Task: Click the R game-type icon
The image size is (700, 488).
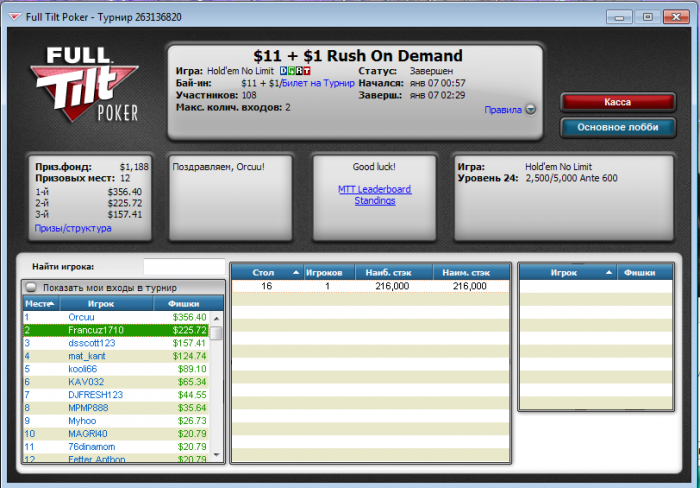Action: (299, 71)
